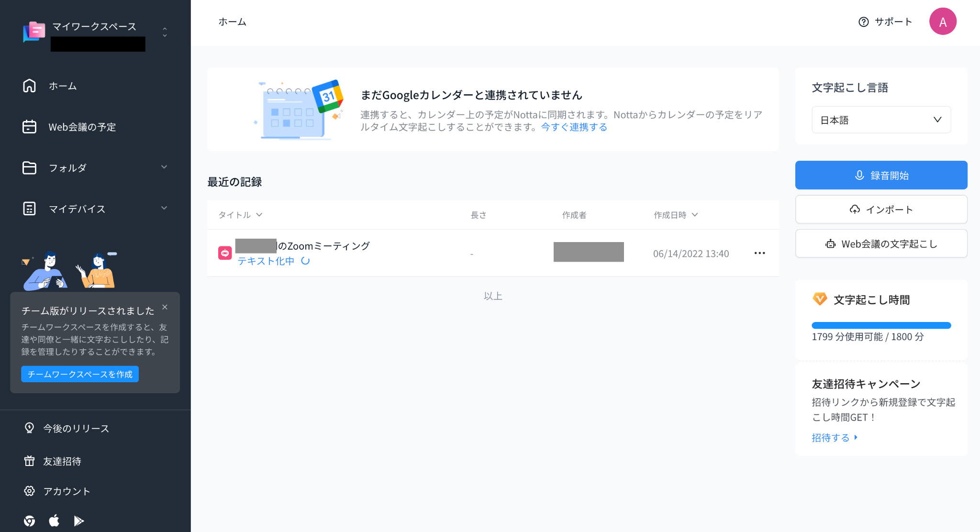
Task: Click the サポート help icon
Action: [x=863, y=22]
